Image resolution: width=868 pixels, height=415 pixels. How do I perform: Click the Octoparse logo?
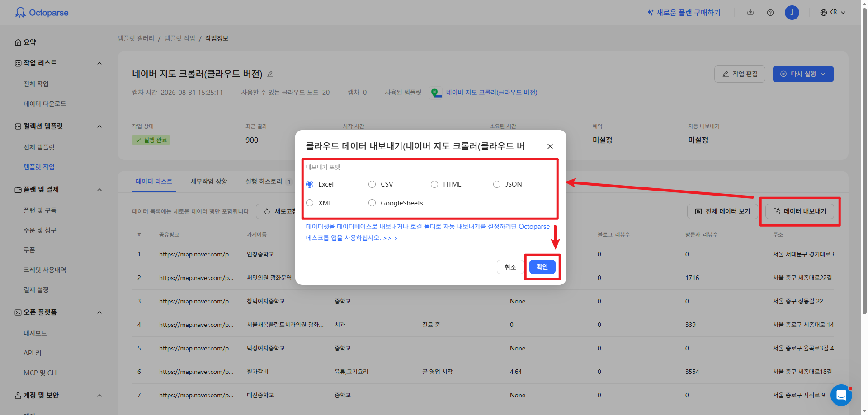tap(42, 13)
